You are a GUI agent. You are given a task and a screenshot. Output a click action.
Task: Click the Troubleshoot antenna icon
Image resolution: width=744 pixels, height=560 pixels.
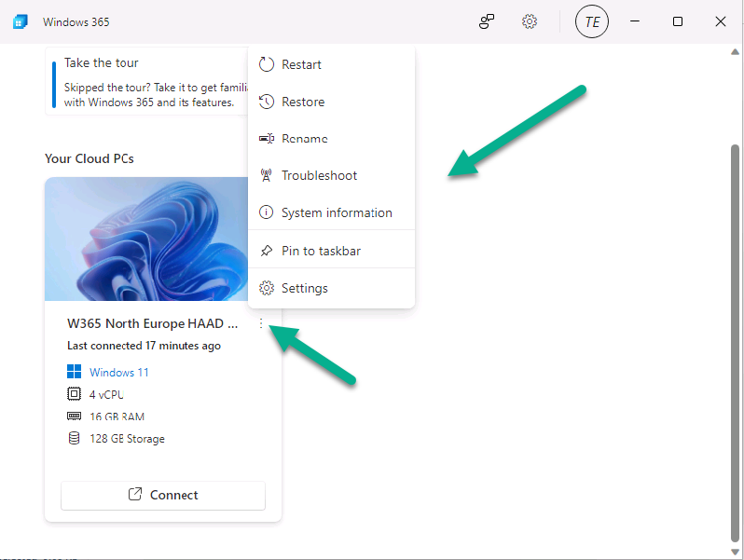point(267,175)
